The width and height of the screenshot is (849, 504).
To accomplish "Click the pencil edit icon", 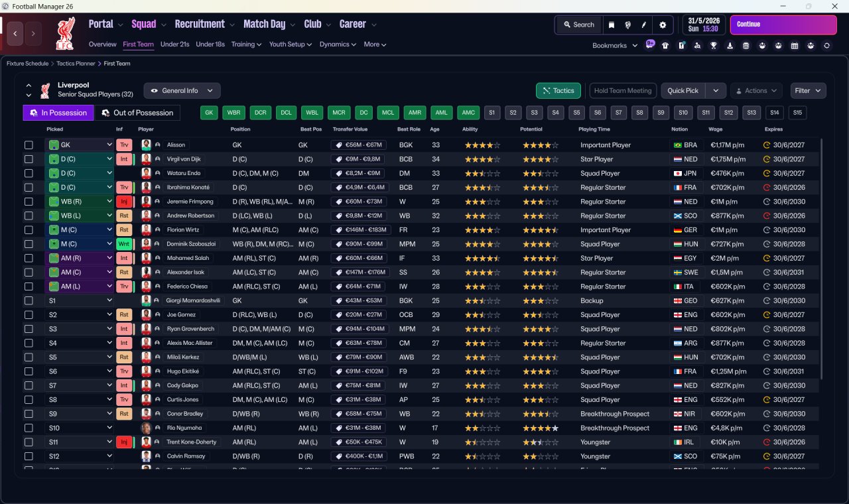I will pyautogui.click(x=643, y=25).
